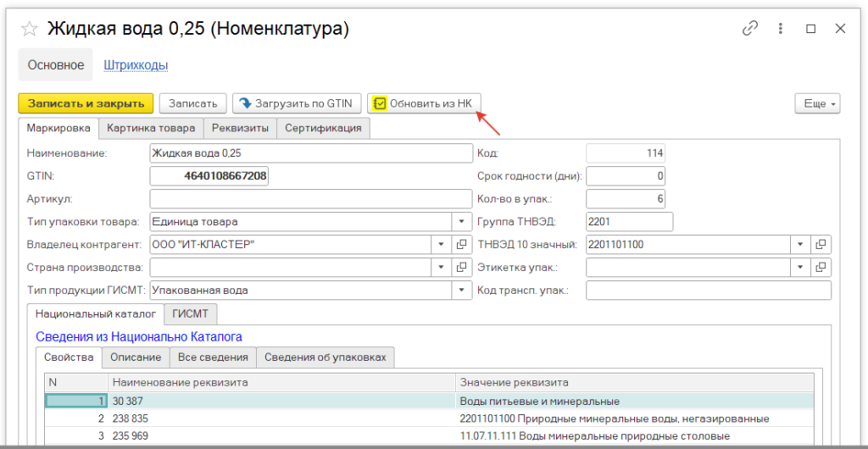Open Этикетка упак. value with its open icon

821,267
